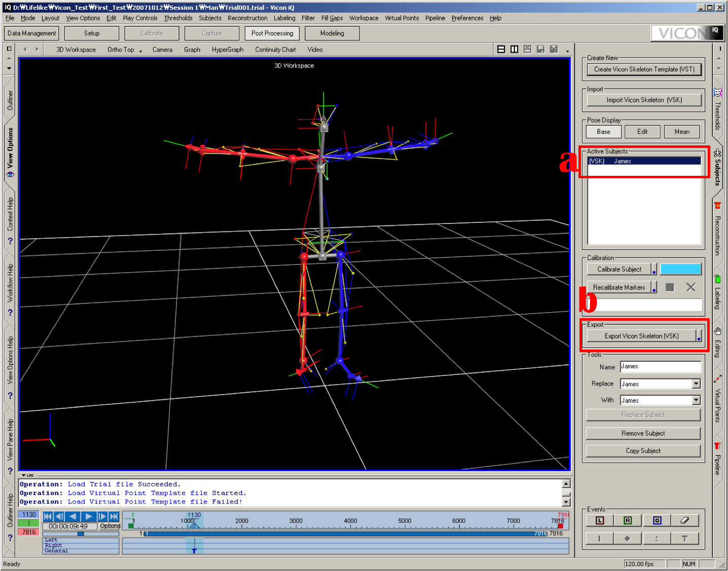Open the Replace subject dropdown
Screen dimensions: 728x571
696,384
